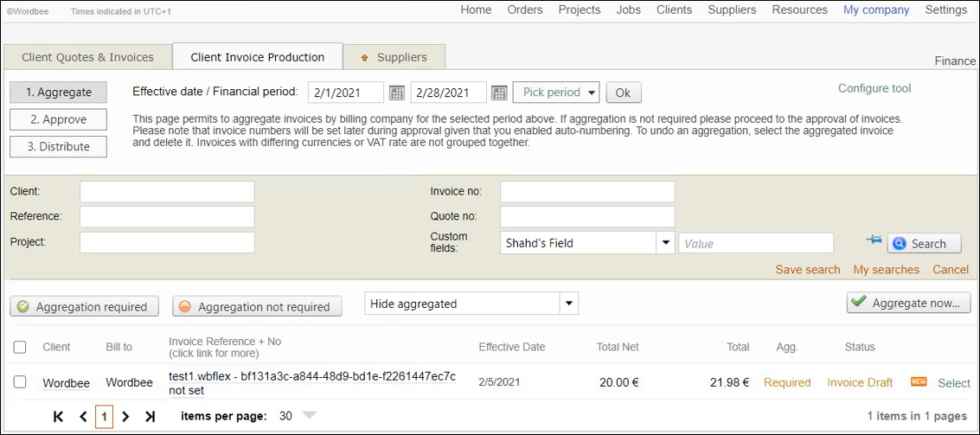Screen dimensions: 980x435
Task: Go to the previous results page
Action: (x=83, y=417)
